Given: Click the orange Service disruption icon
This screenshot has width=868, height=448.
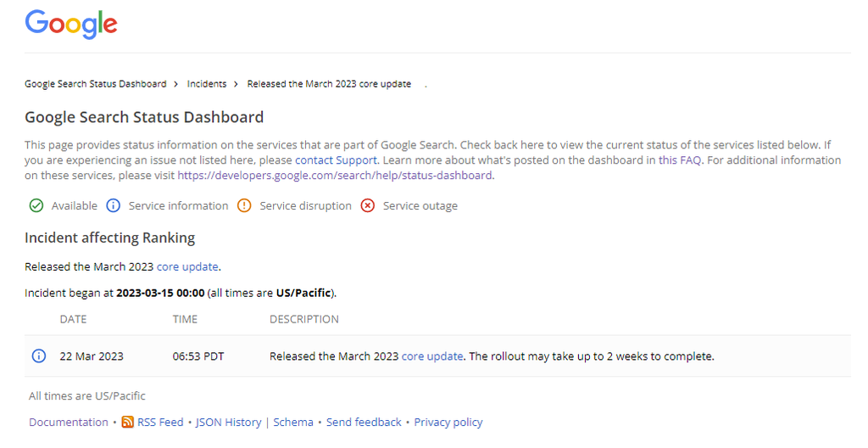Looking at the screenshot, I should (x=244, y=205).
